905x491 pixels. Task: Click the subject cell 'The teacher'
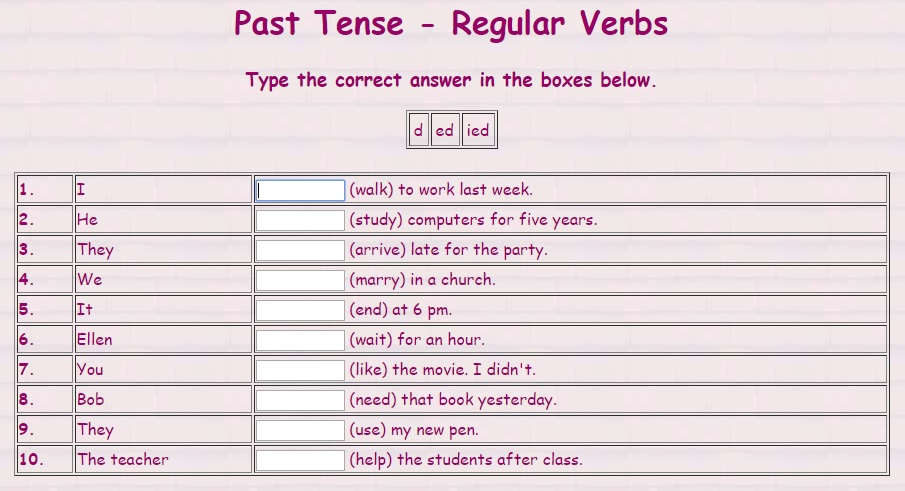click(x=123, y=460)
